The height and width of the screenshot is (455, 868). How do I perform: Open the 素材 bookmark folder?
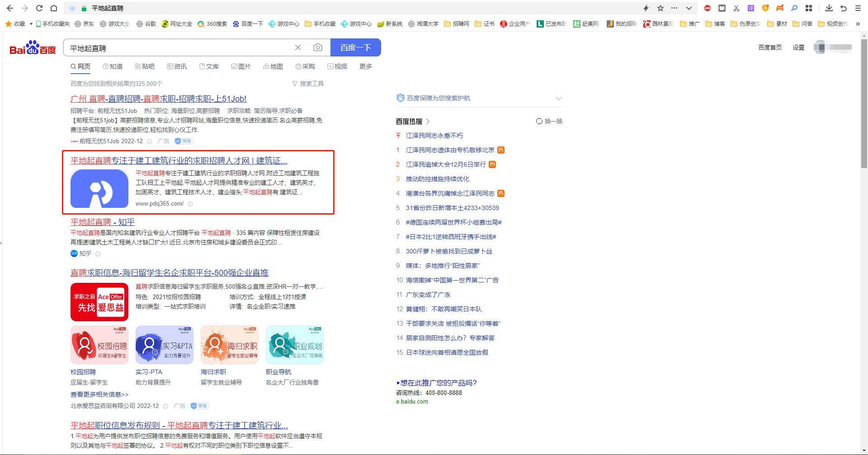(x=777, y=23)
